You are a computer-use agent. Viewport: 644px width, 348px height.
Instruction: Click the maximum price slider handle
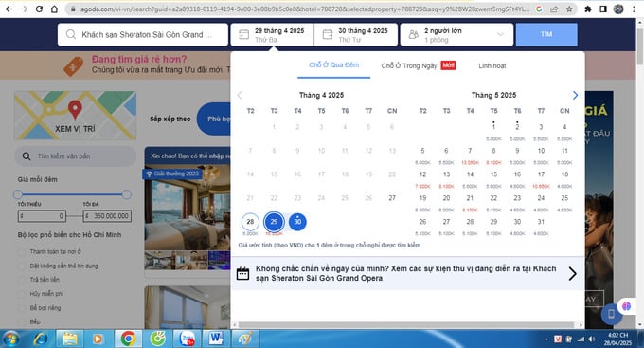127,194
